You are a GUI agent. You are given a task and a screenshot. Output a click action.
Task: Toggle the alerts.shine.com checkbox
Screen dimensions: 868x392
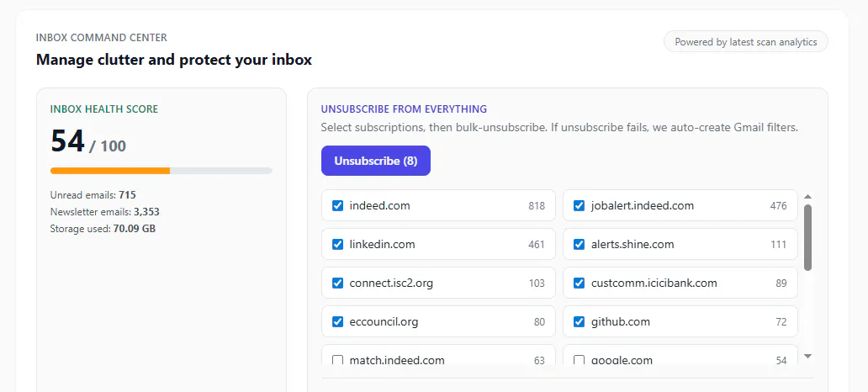(579, 244)
